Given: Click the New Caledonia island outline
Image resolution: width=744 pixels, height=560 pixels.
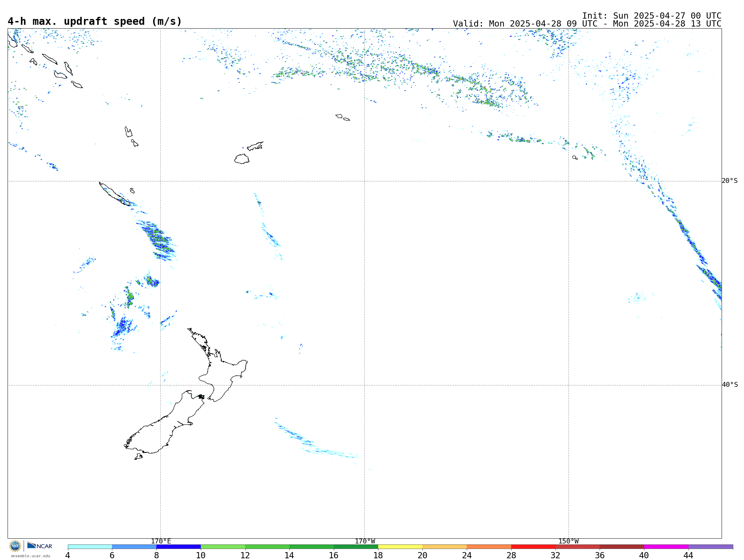Looking at the screenshot, I should pos(115,194).
